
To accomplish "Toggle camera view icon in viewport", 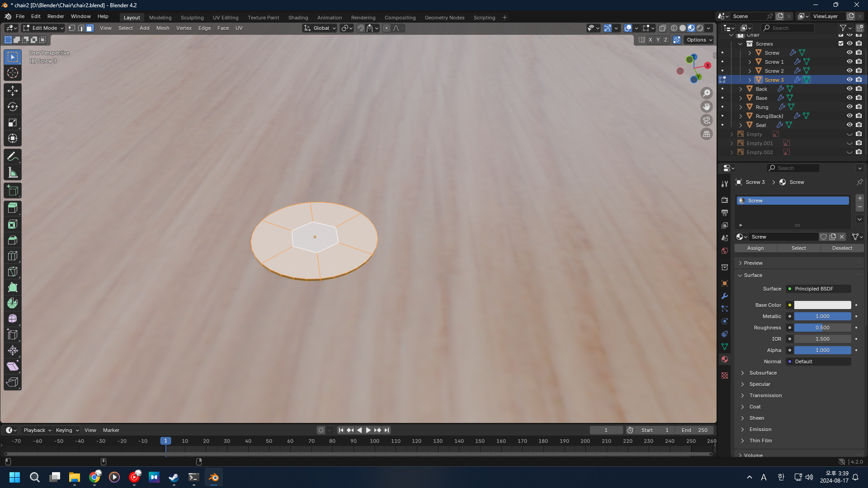I will click(707, 120).
